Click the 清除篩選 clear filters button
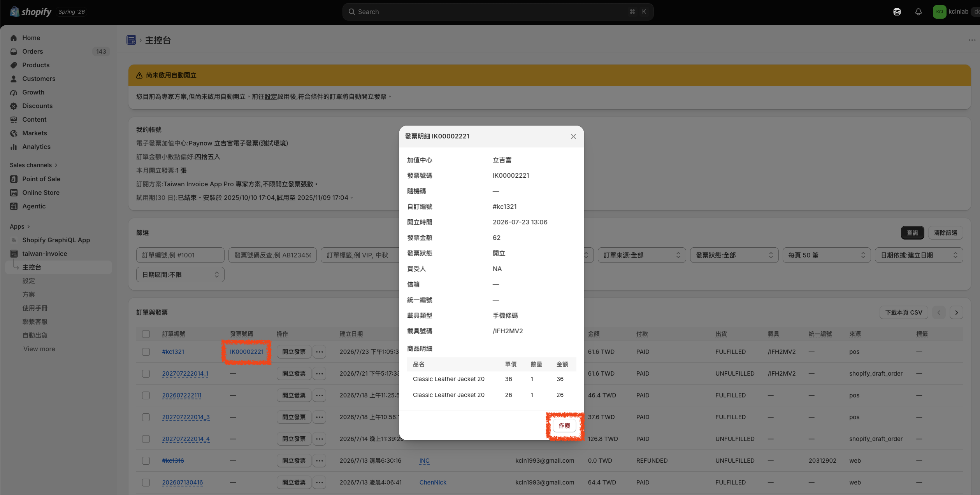This screenshot has height=495, width=980. pos(945,233)
